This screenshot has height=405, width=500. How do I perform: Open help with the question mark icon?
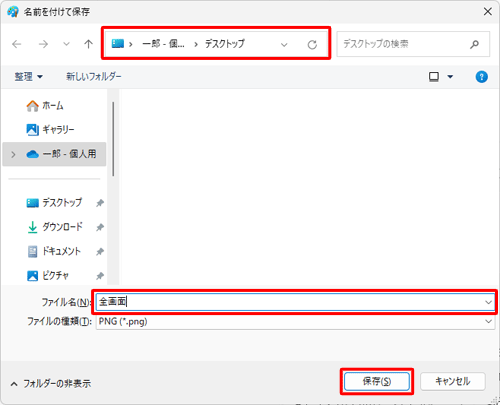tap(481, 77)
